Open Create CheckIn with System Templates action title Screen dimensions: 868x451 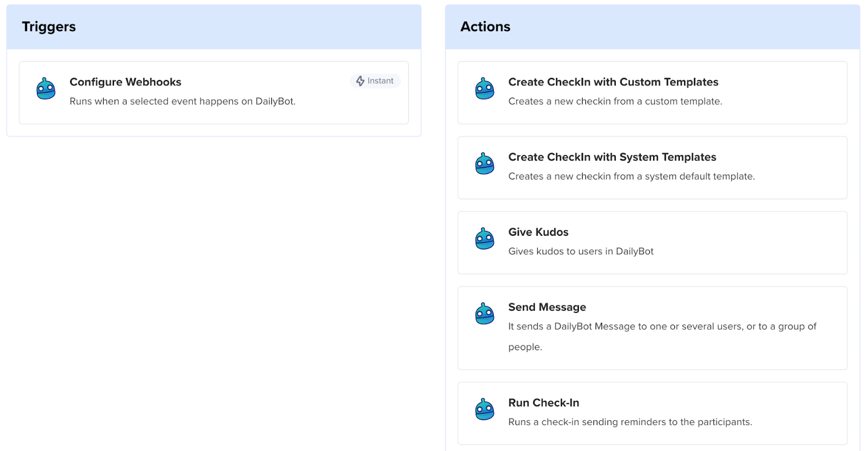(612, 157)
